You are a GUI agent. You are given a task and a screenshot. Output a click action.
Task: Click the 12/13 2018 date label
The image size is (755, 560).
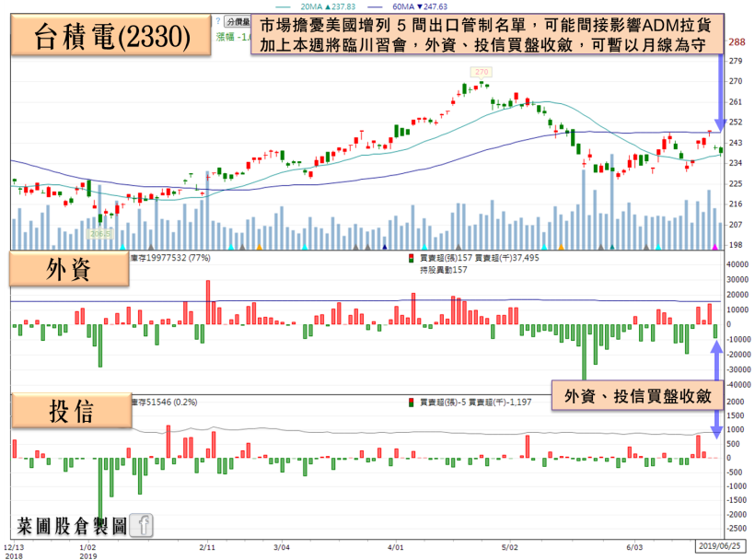14,552
